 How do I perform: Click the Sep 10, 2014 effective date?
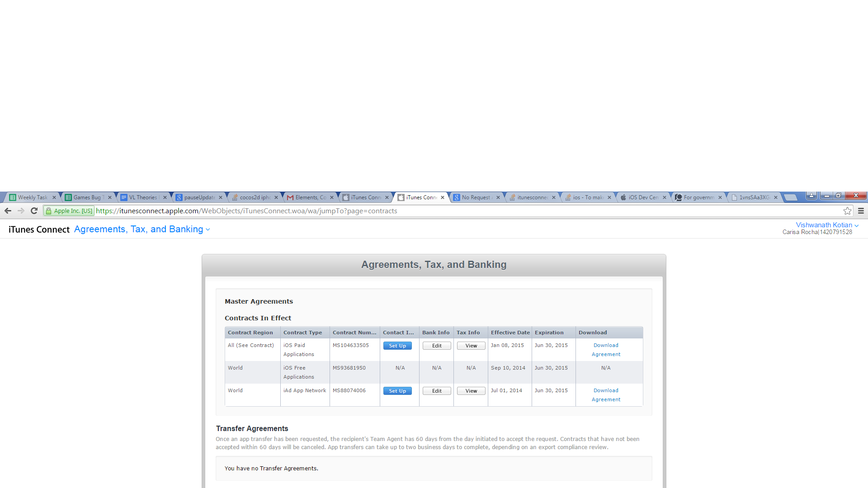(x=508, y=368)
